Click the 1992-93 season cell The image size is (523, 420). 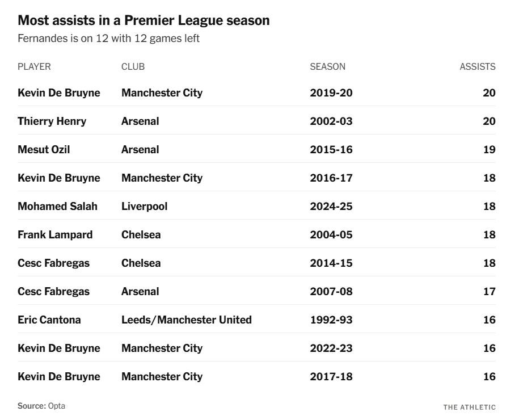point(331,320)
